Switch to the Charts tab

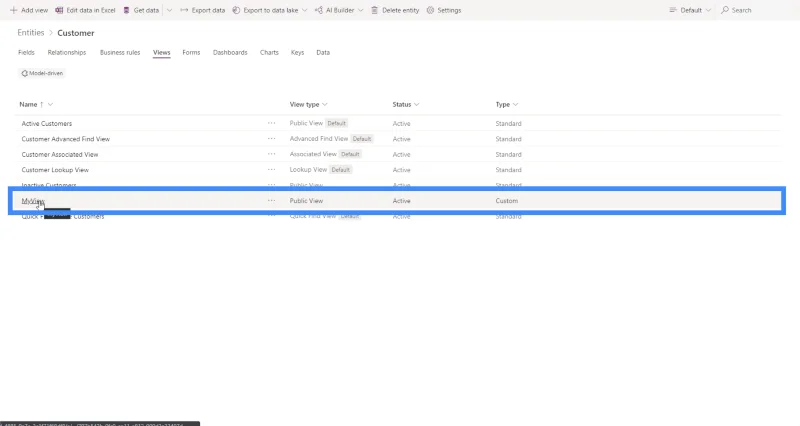(269, 53)
